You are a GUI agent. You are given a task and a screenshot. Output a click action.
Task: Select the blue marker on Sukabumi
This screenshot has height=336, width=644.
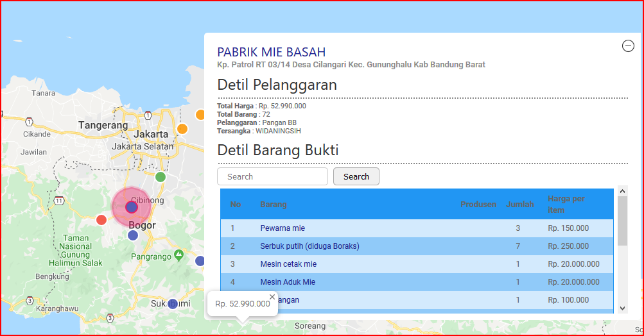tap(173, 304)
